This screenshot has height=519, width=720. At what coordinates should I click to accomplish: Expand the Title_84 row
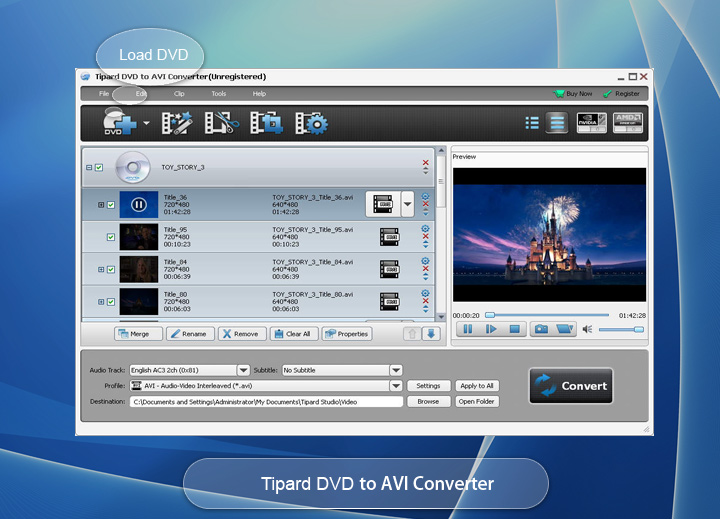[x=101, y=270]
